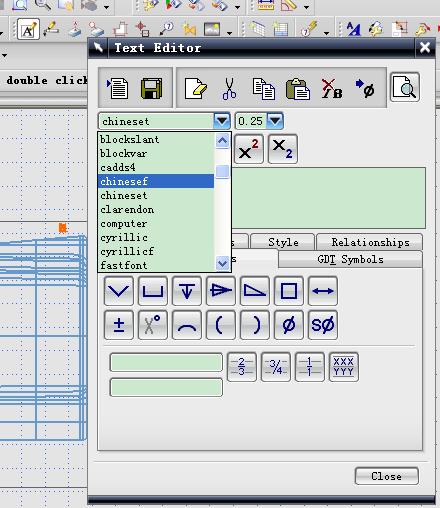Open the dropdown arrow beside the picture icon
Image resolution: width=440 pixels, height=508 pixels.
[x=229, y=33]
